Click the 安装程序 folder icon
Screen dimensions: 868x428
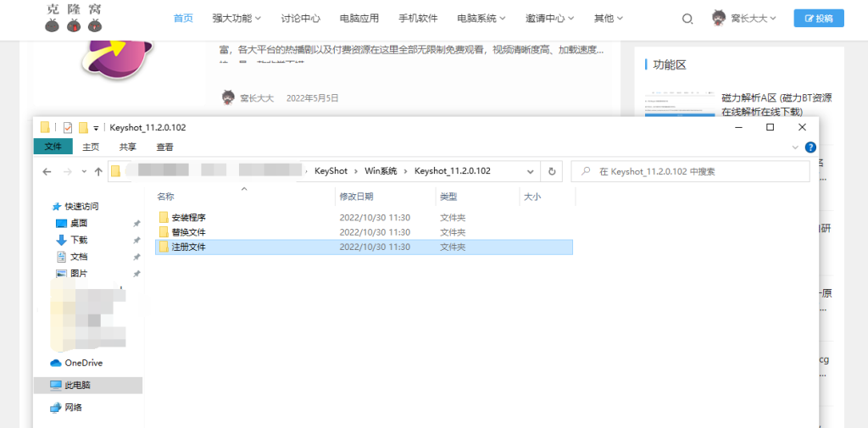(164, 217)
